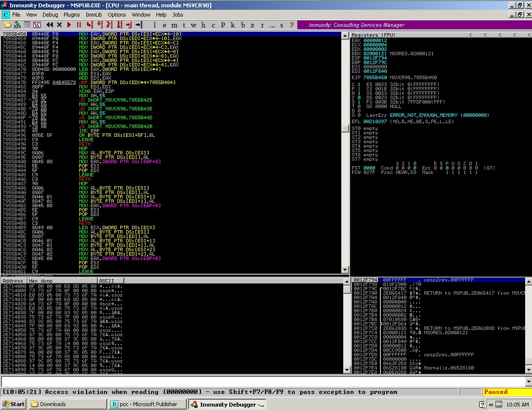Show references with the 'r' icon
The height and width of the screenshot is (411, 532).
pyautogui.click(x=262, y=25)
